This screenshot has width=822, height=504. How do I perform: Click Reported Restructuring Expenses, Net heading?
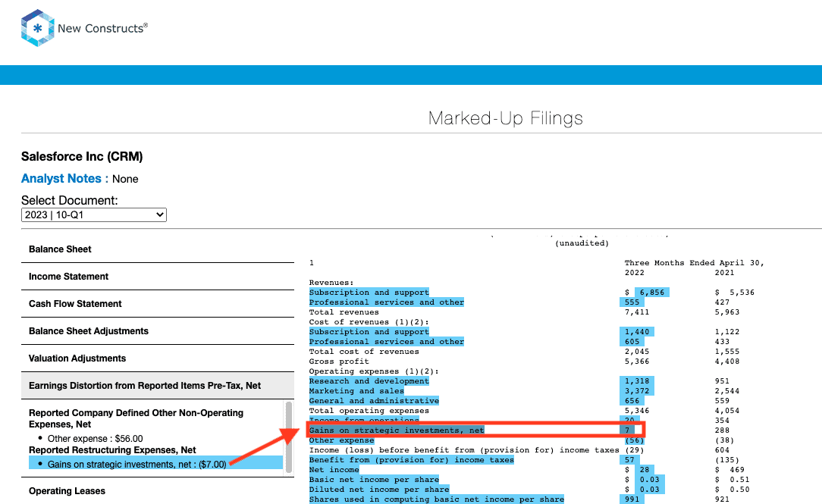tap(112, 450)
